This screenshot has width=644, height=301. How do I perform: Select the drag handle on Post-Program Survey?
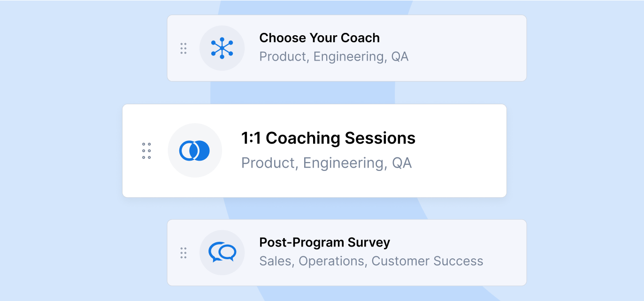point(184,253)
